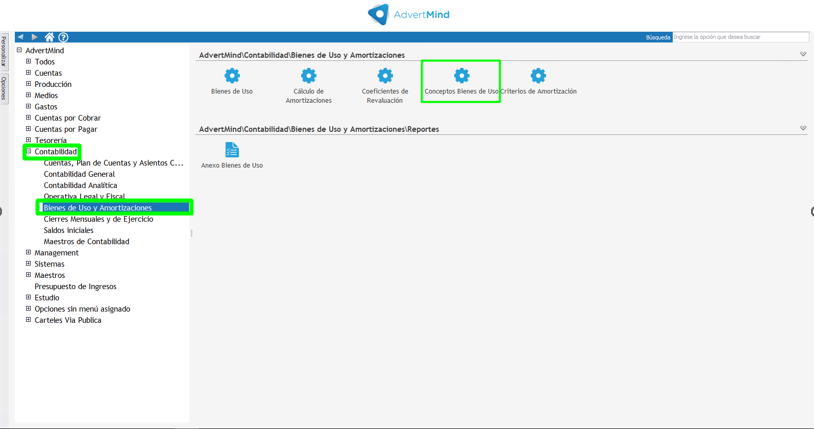The image size is (814, 429).
Task: Open Criterios de Amortización icon
Action: tap(538, 76)
